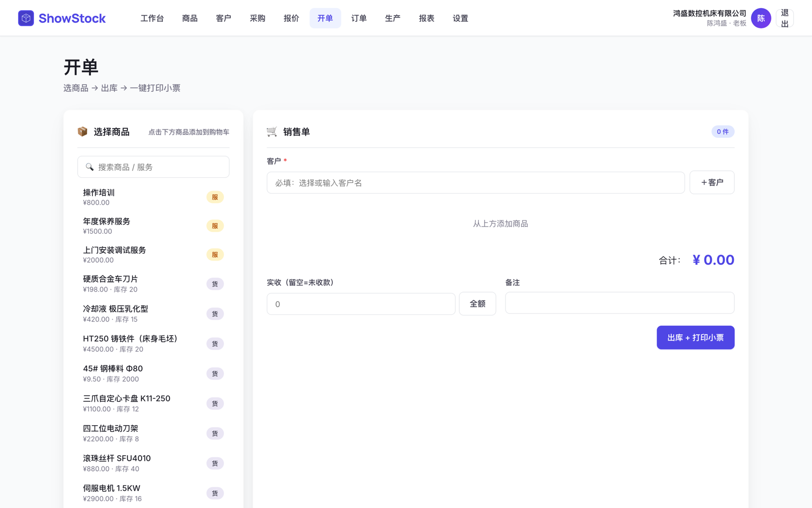The image size is (812, 508).
Task: Add 硬质合金车刀片 to the cart
Action: pyautogui.click(x=153, y=284)
